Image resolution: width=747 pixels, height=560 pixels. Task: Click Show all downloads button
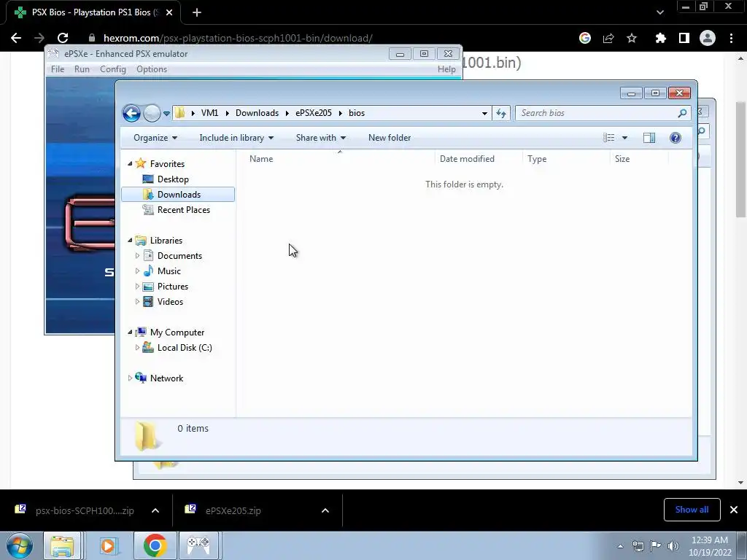pos(692,510)
